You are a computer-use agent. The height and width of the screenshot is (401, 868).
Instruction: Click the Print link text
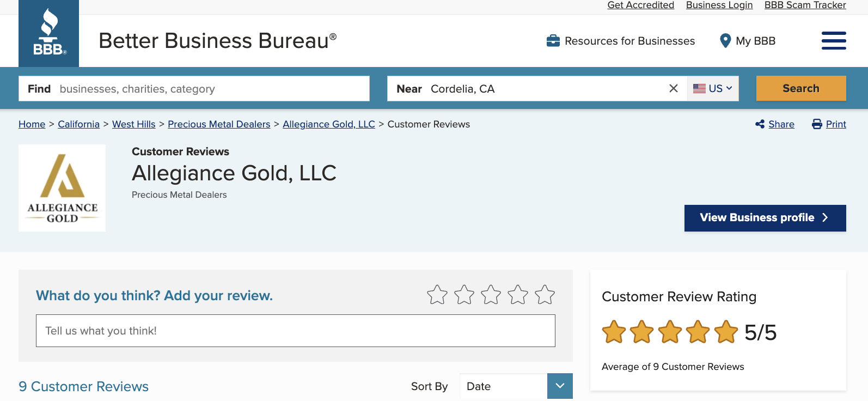click(x=836, y=124)
